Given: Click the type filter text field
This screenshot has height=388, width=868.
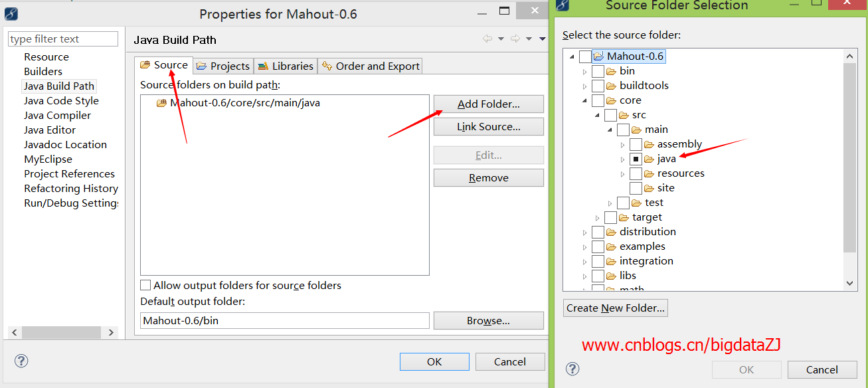Looking at the screenshot, I should tap(63, 39).
